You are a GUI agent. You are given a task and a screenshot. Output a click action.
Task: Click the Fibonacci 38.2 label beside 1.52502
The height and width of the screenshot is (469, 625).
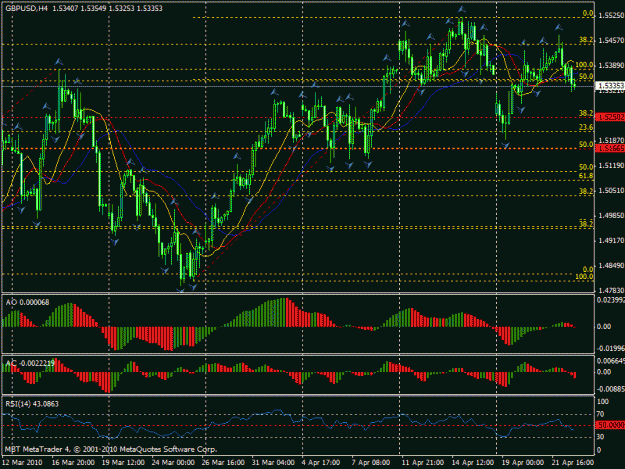pos(586,114)
